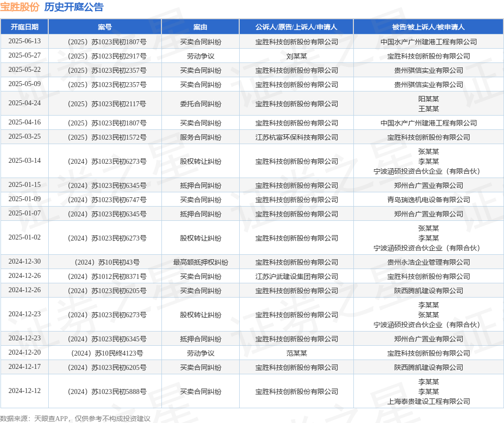Click 抵押合同纠纷 in the 2025-01-07 row

(x=201, y=214)
